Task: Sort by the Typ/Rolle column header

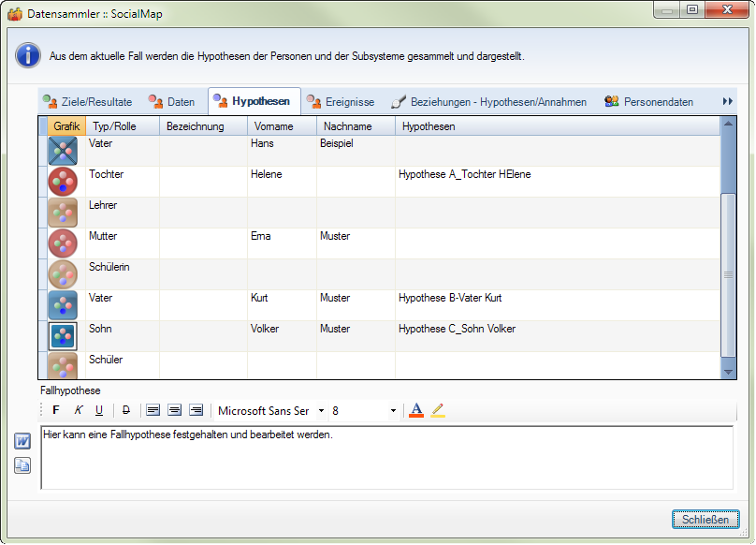Action: coord(123,126)
